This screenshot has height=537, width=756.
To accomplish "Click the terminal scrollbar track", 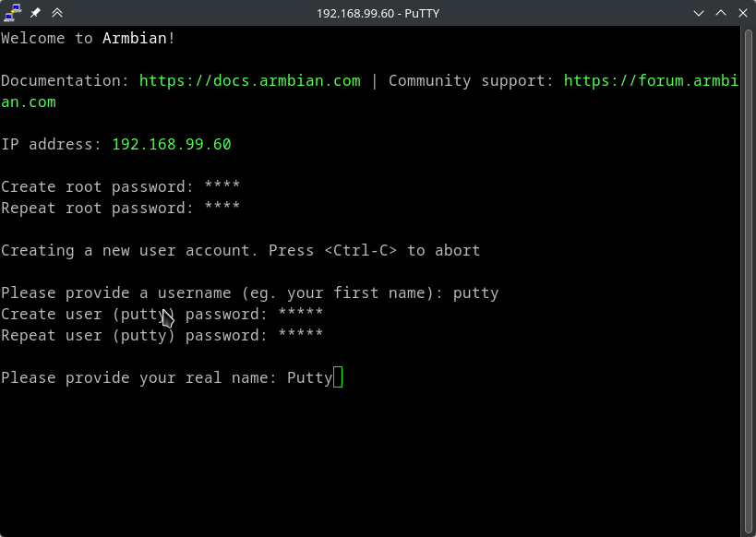I will tap(748, 277).
